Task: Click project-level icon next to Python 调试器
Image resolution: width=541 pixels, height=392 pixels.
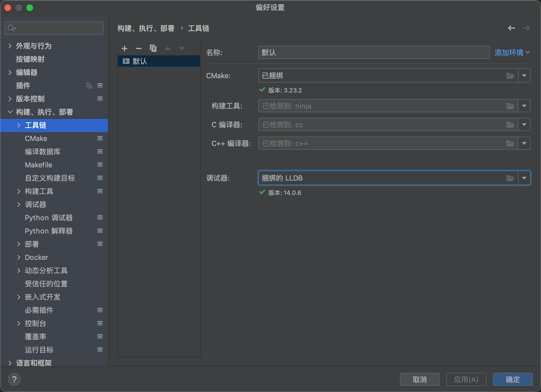Action: click(100, 218)
